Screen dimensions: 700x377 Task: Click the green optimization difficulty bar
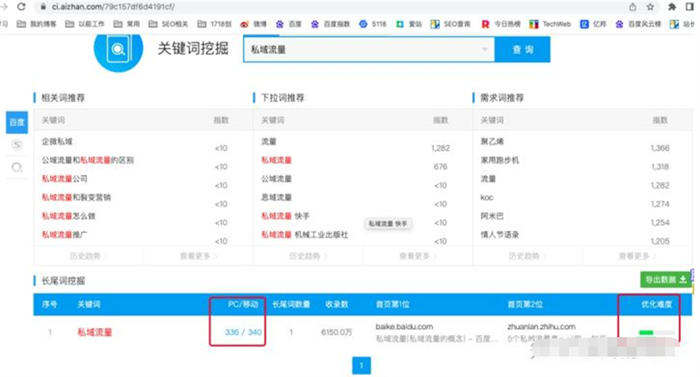tap(656, 332)
